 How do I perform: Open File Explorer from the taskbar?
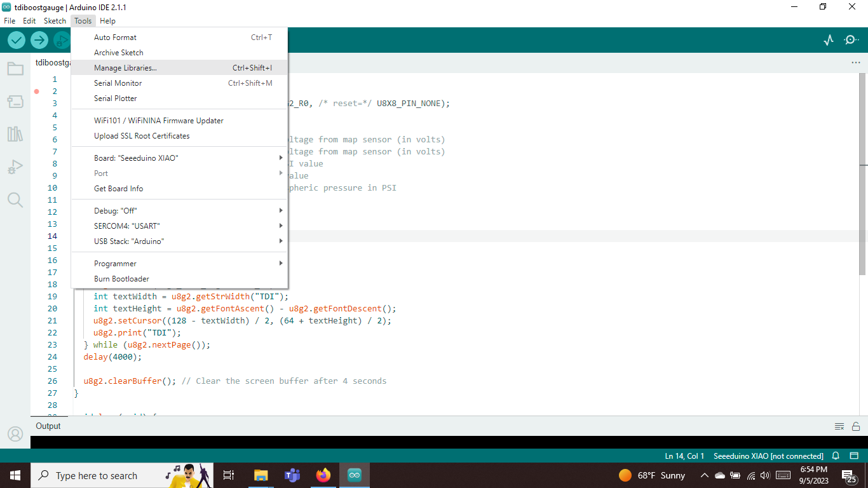(261, 475)
